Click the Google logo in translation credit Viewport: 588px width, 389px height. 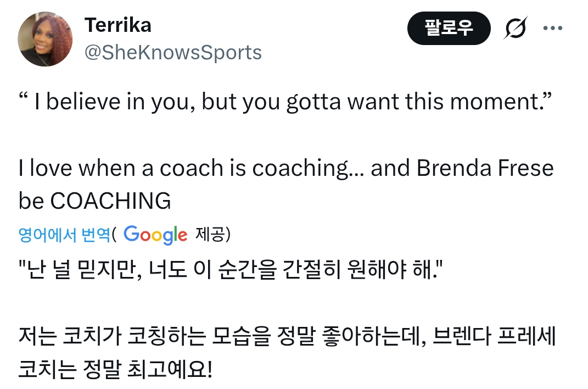point(155,235)
